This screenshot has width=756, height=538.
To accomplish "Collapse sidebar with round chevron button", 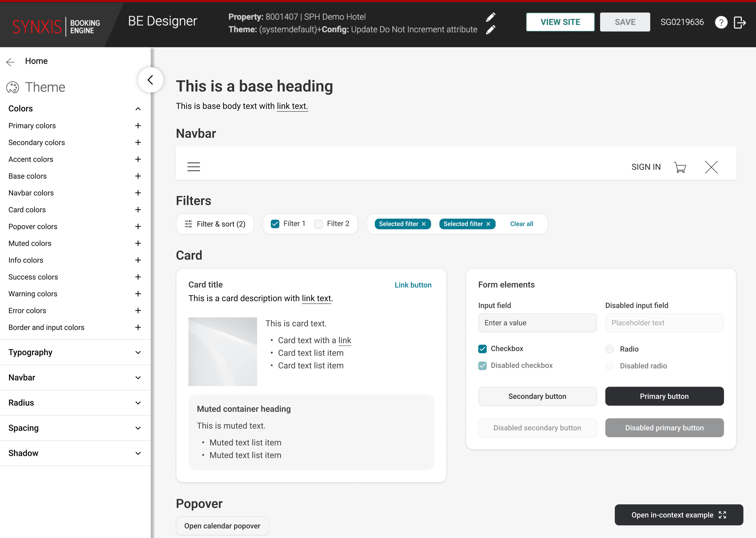I will (x=151, y=80).
